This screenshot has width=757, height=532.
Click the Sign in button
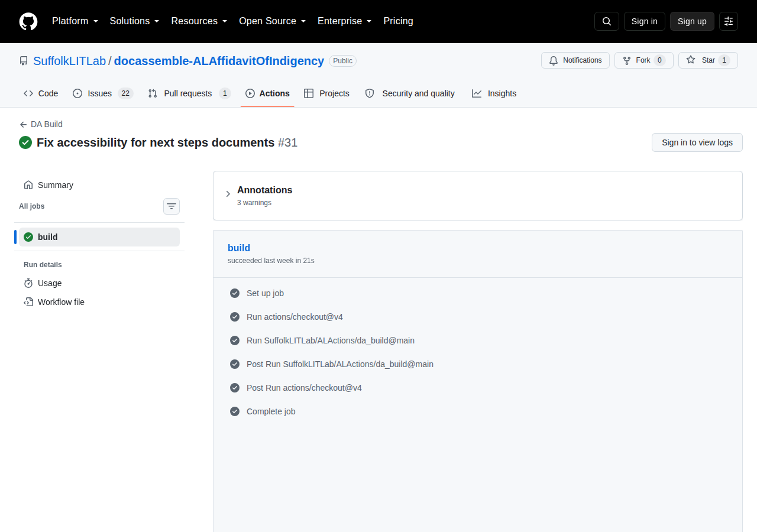(645, 21)
